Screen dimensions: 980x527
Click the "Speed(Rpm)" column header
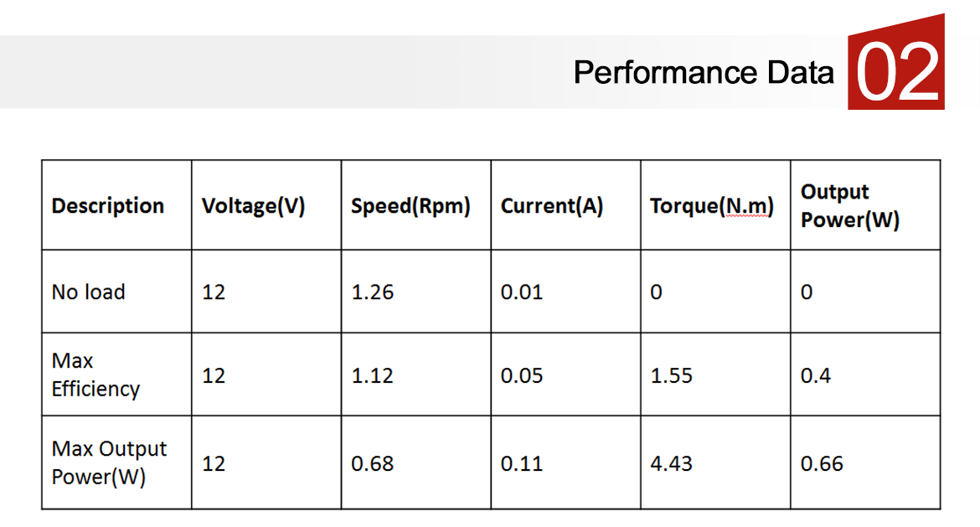(410, 206)
